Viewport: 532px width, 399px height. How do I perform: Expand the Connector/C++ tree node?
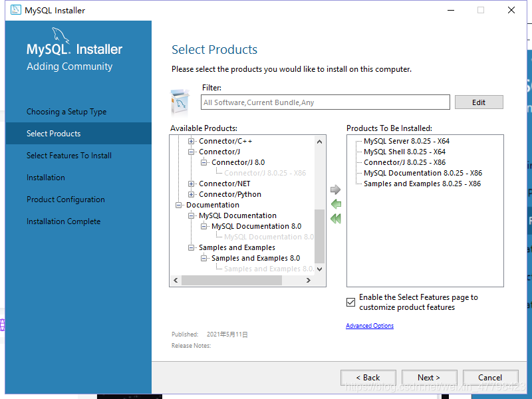pyautogui.click(x=192, y=141)
